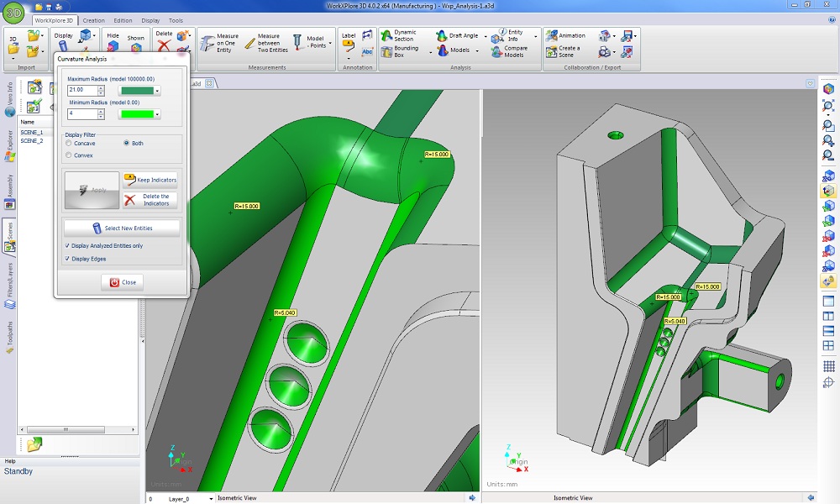Screen dimensions: 840x504
Task: Click the Minimum Radius bright green swatch
Action: tap(135, 114)
